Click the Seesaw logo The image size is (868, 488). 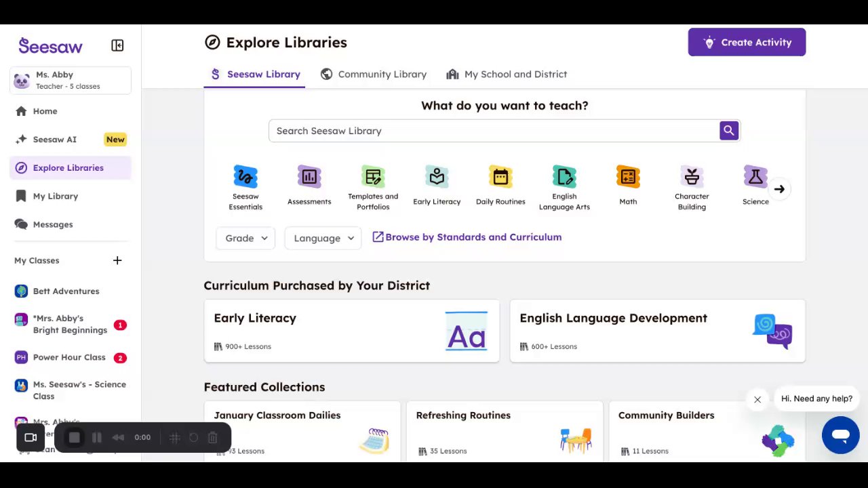pos(50,46)
